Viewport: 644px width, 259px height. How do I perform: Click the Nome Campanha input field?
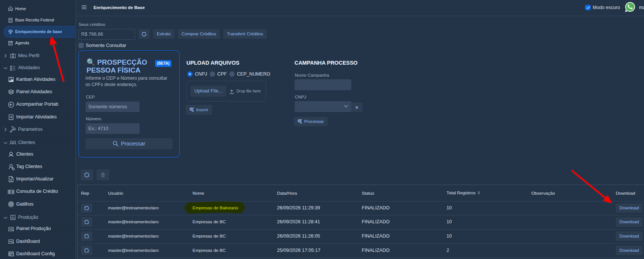click(323, 85)
